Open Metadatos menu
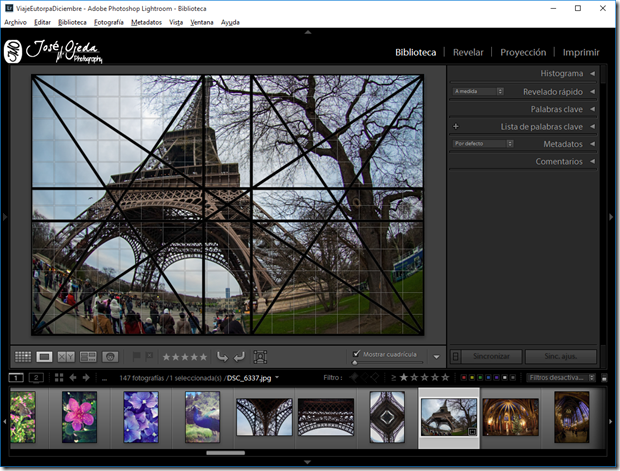Screen dimensions: 620x471 click(146, 22)
